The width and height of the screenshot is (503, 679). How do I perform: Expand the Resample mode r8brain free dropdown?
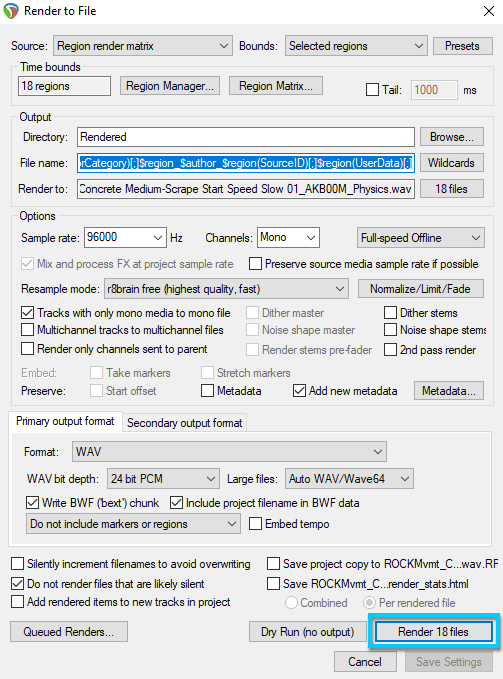(x=226, y=289)
